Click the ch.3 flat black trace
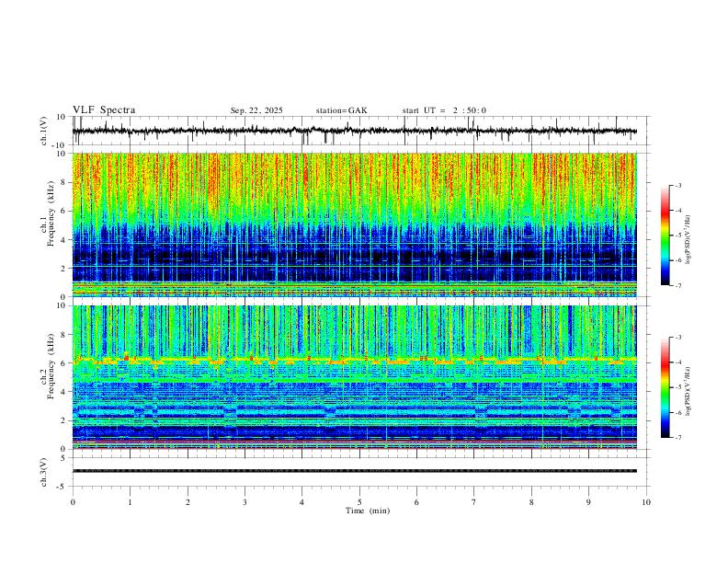This screenshot has width=728, height=563. pyautogui.click(x=354, y=471)
